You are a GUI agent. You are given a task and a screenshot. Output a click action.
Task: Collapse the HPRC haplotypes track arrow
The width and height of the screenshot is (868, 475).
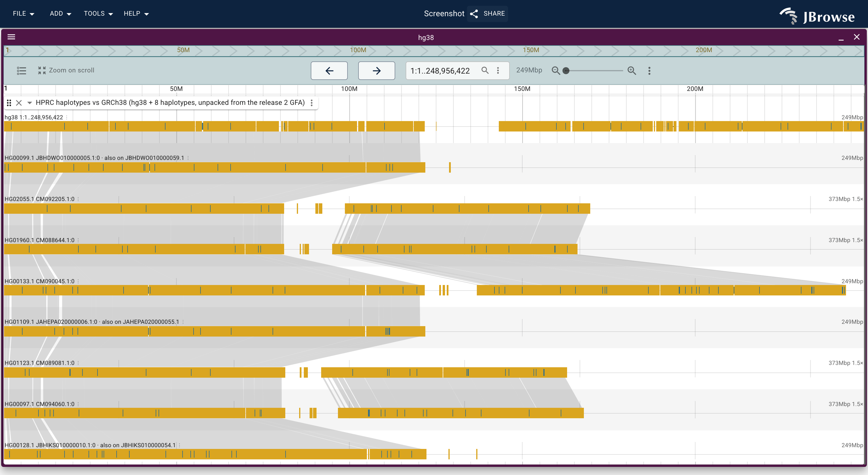point(30,103)
